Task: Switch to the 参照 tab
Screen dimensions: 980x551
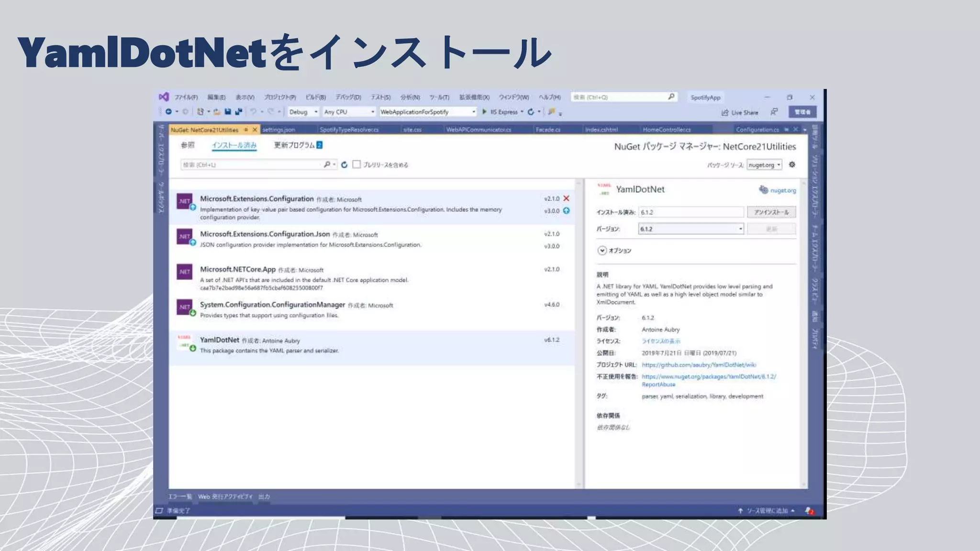Action: 188,145
